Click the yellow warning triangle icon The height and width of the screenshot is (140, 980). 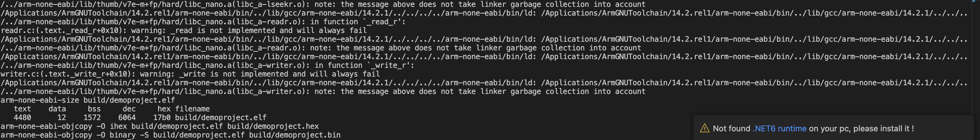[x=704, y=128]
